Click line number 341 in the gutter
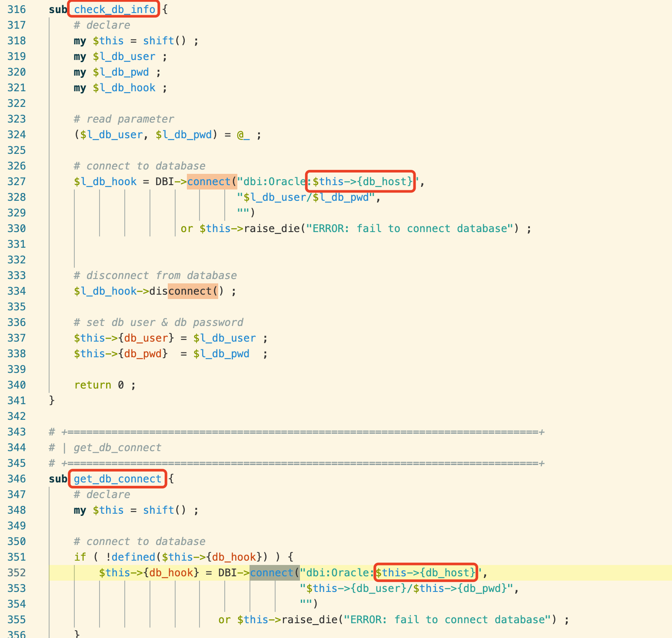 tap(17, 401)
